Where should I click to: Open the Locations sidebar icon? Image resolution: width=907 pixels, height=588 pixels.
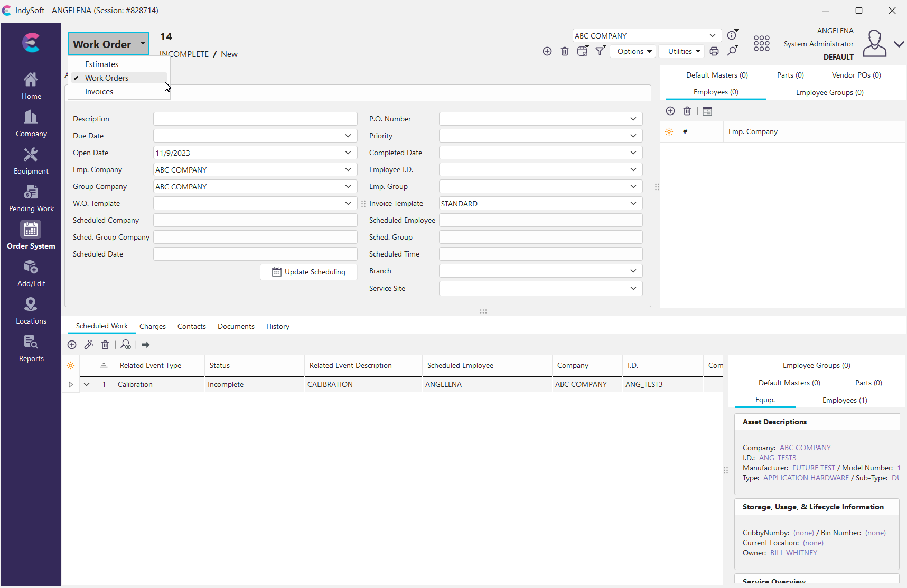coord(31,311)
